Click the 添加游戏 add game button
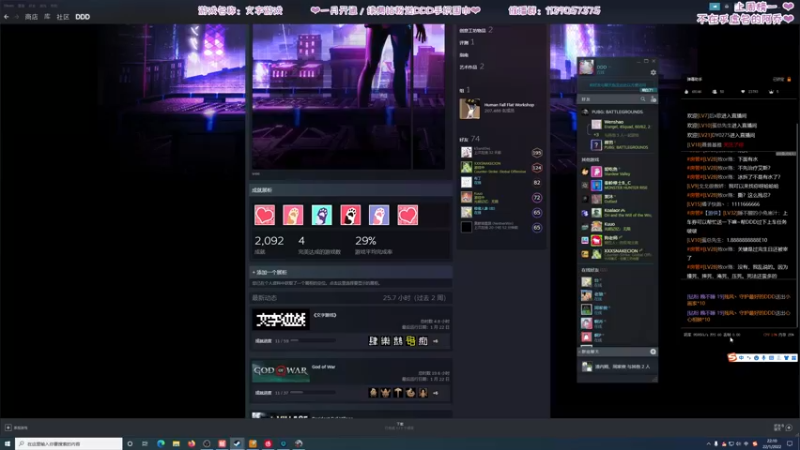This screenshot has width=800, height=450. point(16,428)
